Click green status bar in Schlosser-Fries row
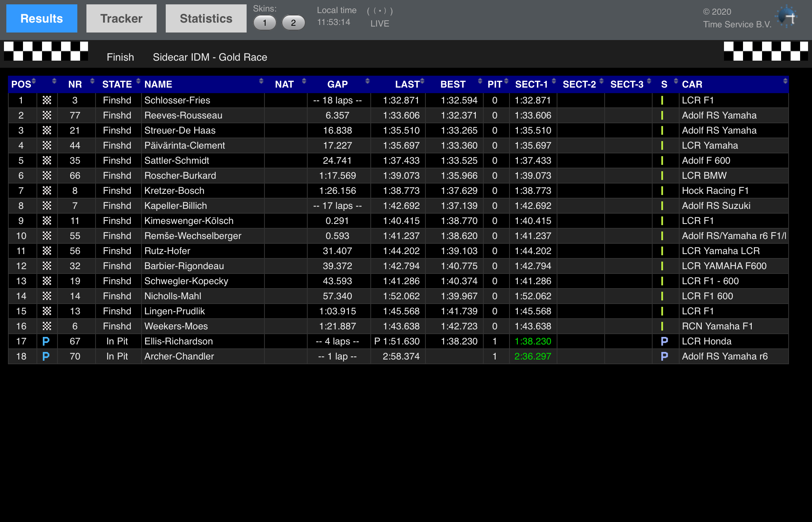This screenshot has width=812, height=522. click(x=662, y=100)
